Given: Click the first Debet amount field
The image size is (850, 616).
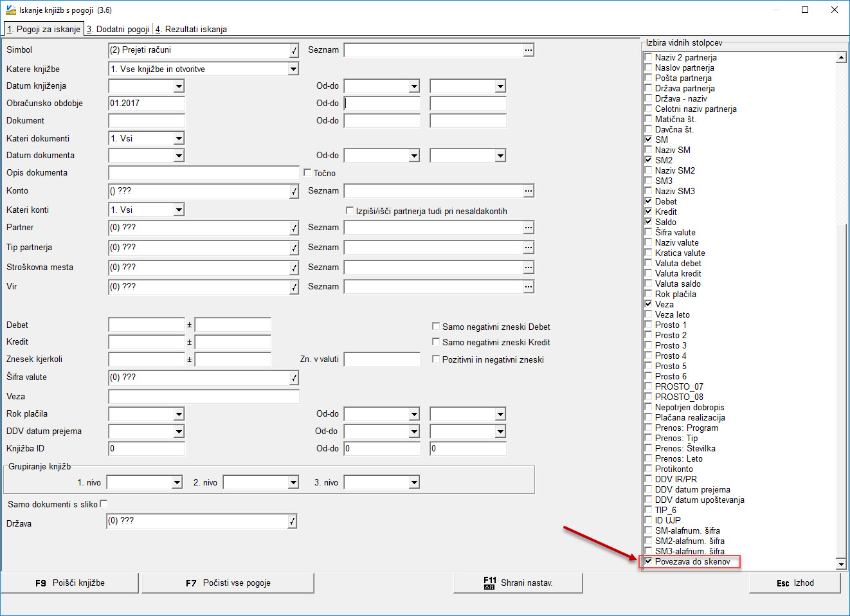Looking at the screenshot, I should pyautogui.click(x=147, y=325).
